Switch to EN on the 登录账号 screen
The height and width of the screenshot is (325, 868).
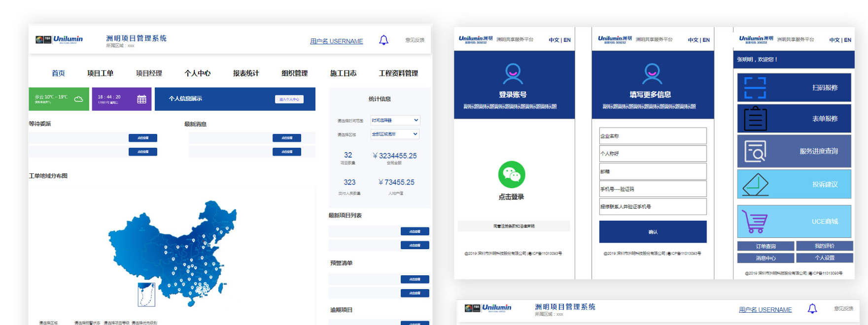(x=567, y=40)
